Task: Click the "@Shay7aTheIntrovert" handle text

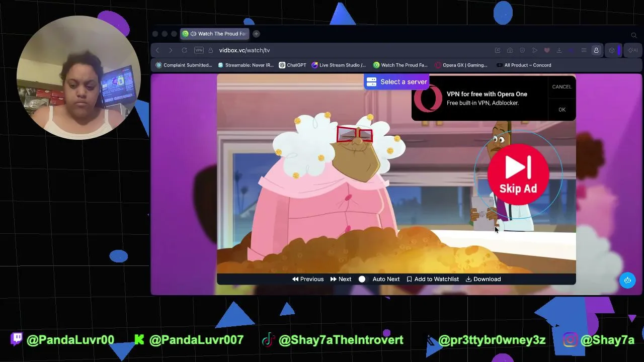Action: (x=341, y=340)
